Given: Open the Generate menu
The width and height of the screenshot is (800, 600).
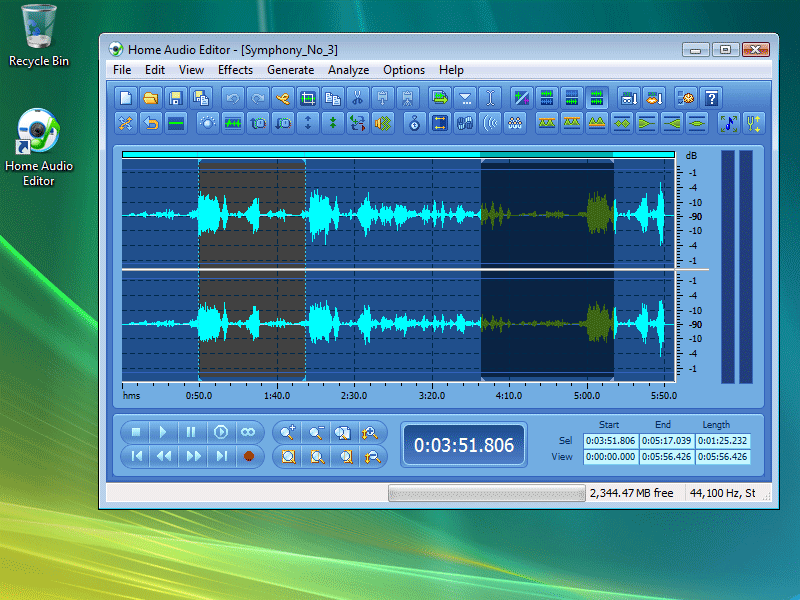Looking at the screenshot, I should (x=290, y=70).
